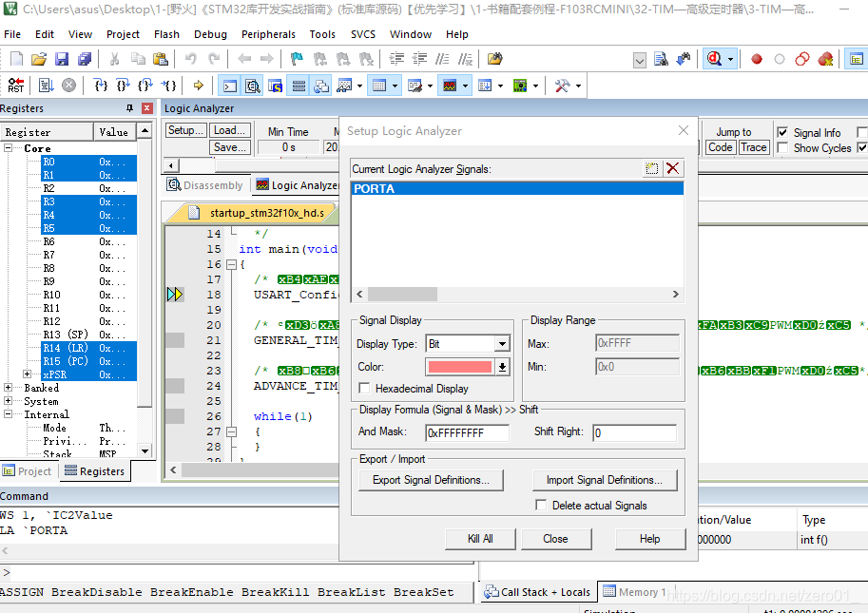
Task: Insert bookmark flag icon
Action: pos(297,59)
